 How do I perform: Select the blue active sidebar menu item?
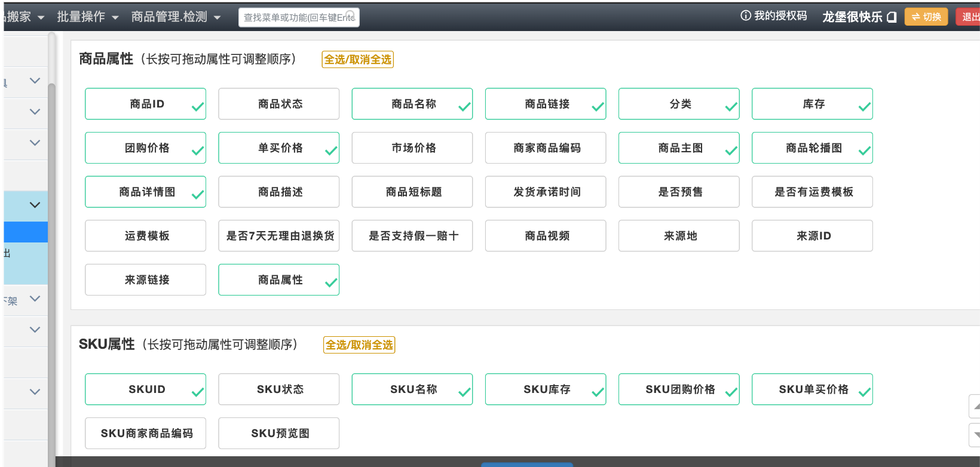point(25,232)
